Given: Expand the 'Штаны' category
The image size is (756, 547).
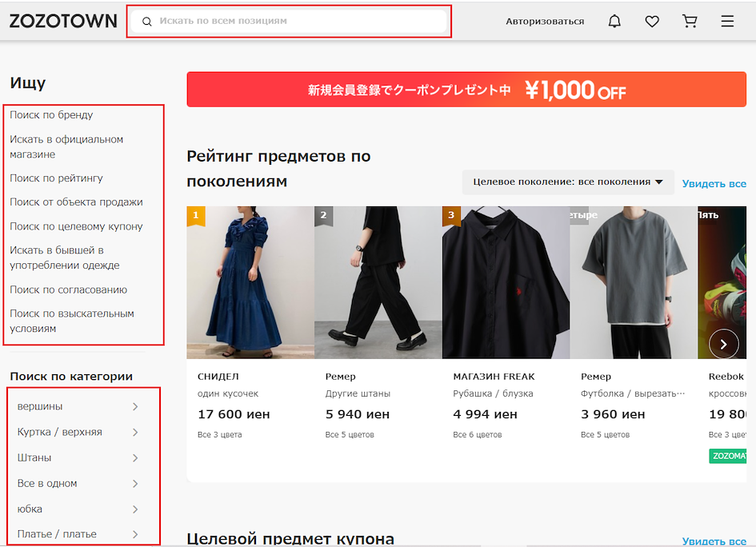Looking at the screenshot, I should click(x=78, y=458).
